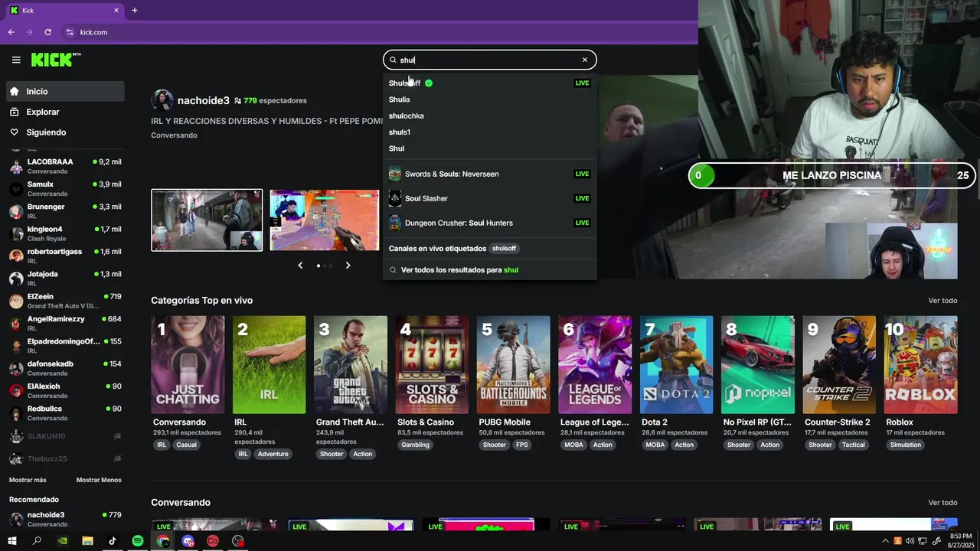Open Inicio in the sidebar
Viewport: 980px width, 551px height.
(x=65, y=91)
